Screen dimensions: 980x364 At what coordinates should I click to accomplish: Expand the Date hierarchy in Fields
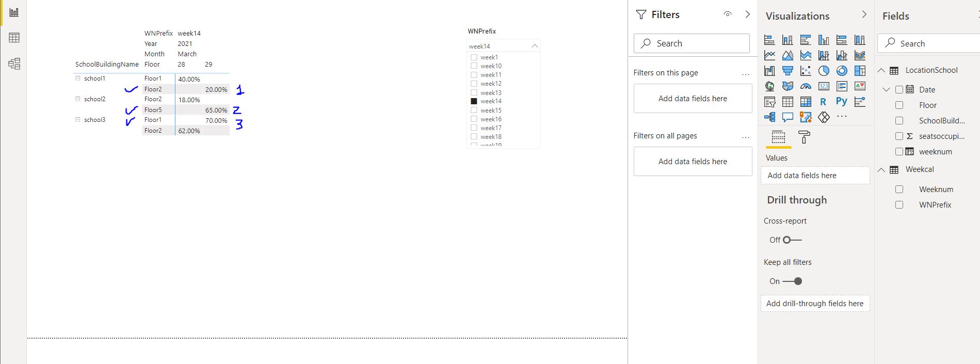tap(887, 90)
